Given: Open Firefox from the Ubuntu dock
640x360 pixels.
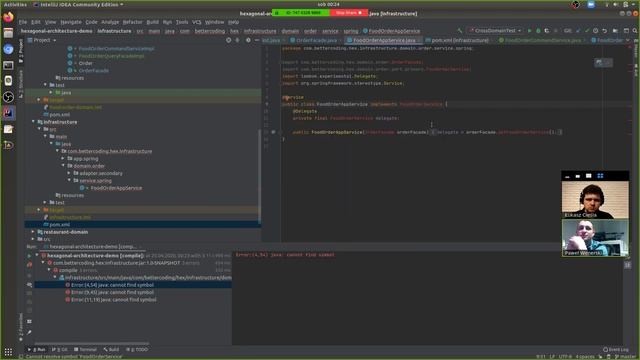Looking at the screenshot, I should point(8,17).
